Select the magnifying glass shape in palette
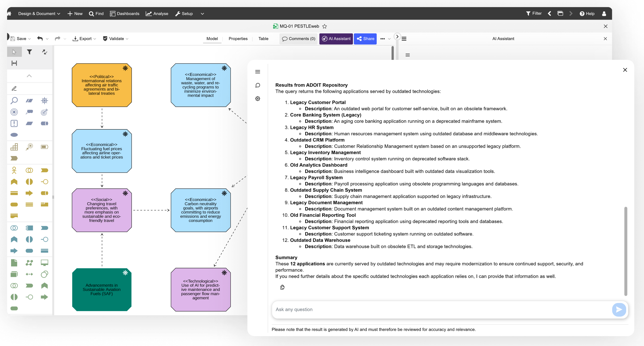The width and height of the screenshot is (644, 346). 14,100
